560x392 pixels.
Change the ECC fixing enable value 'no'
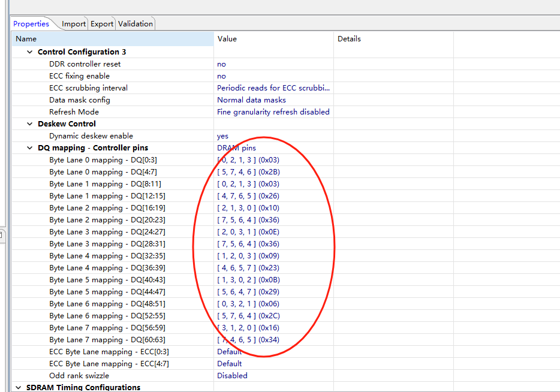point(221,76)
